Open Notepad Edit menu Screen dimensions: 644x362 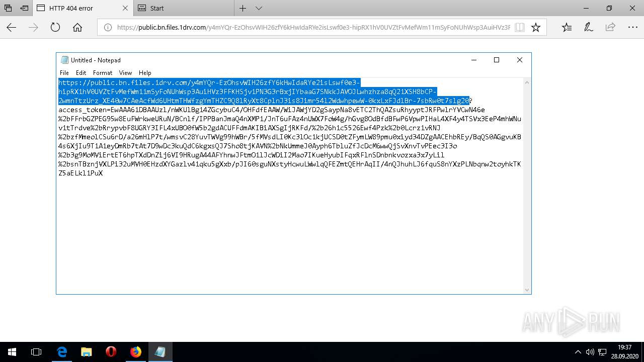coord(81,73)
